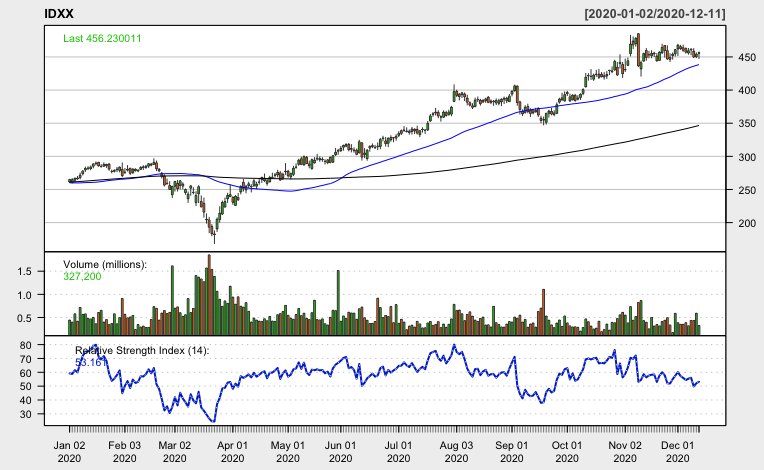Click the May 01 2020 date label
The height and width of the screenshot is (470, 764).
(287, 452)
